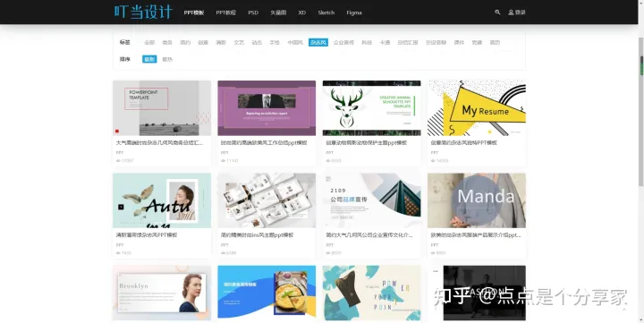Open the search magnifier icon in header
The height and width of the screenshot is (323, 644).
click(x=497, y=13)
